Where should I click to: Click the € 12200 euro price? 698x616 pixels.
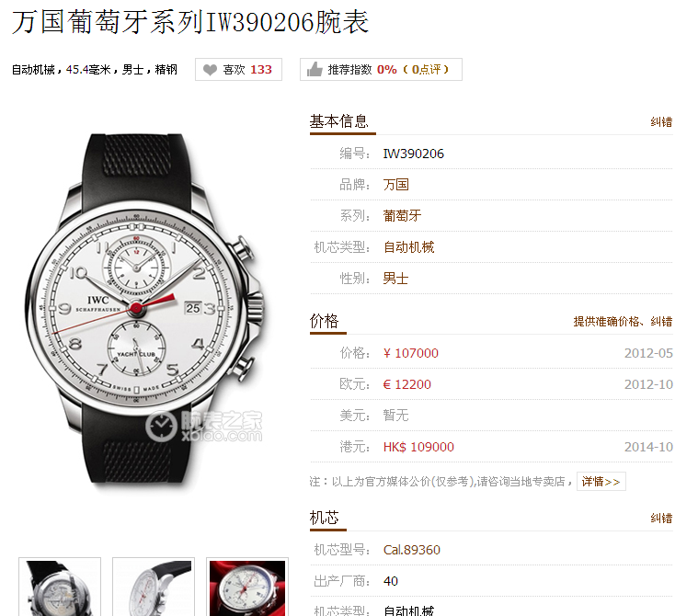click(406, 384)
